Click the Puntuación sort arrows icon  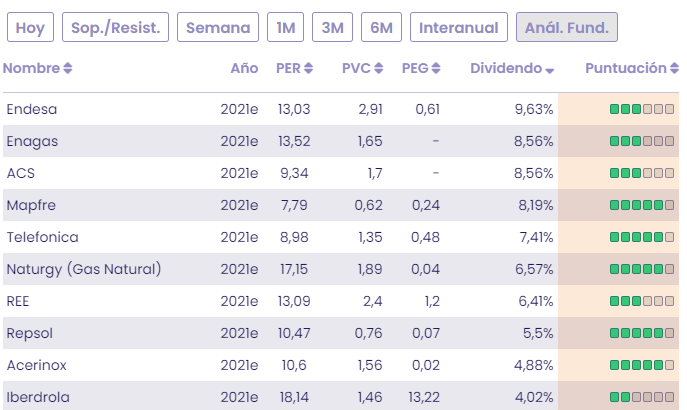point(674,69)
